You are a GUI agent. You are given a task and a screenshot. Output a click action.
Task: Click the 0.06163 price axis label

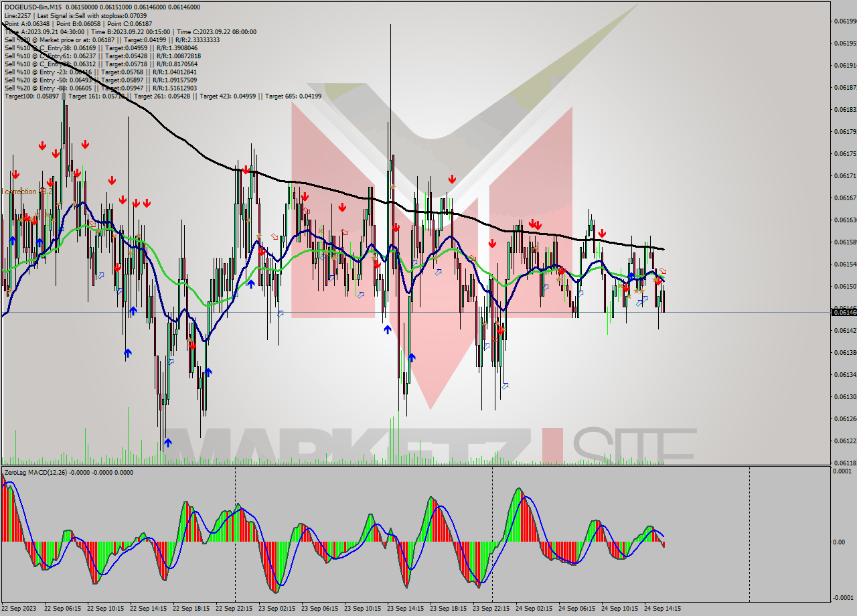(845, 220)
